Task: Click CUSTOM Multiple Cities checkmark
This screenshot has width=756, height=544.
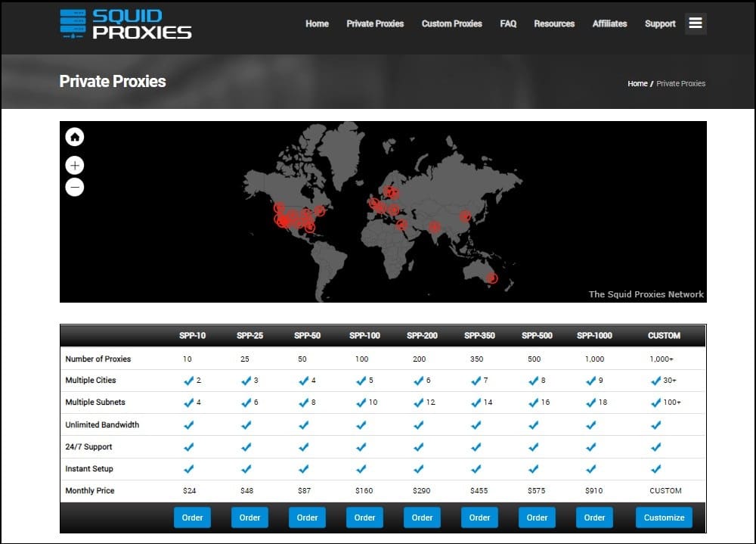Action: pyautogui.click(x=655, y=381)
